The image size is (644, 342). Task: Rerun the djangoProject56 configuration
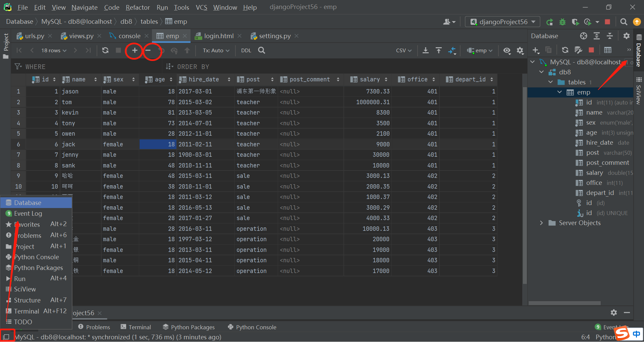coord(549,22)
